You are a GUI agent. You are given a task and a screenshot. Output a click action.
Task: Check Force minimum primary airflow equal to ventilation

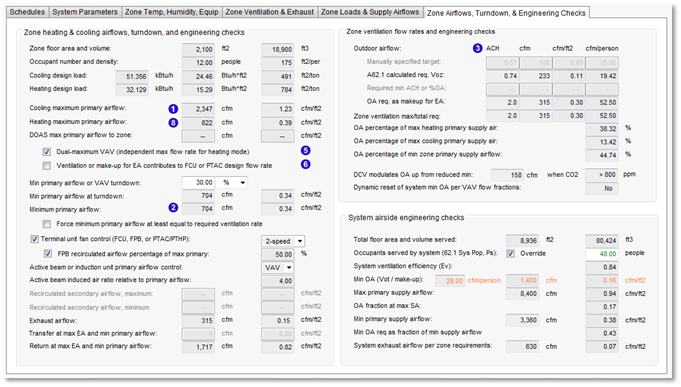[46, 224]
